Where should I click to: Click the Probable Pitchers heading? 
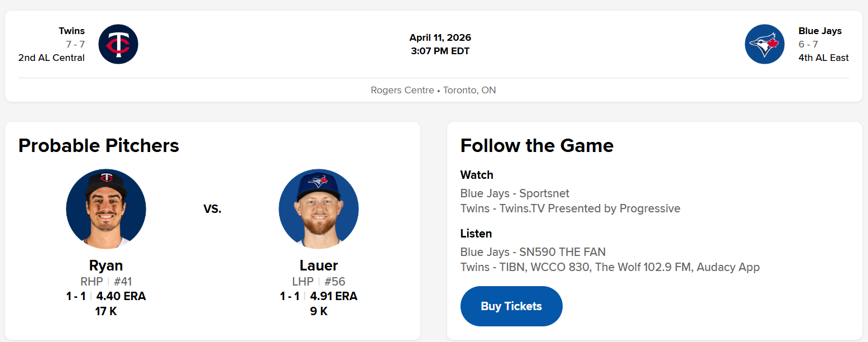point(99,145)
